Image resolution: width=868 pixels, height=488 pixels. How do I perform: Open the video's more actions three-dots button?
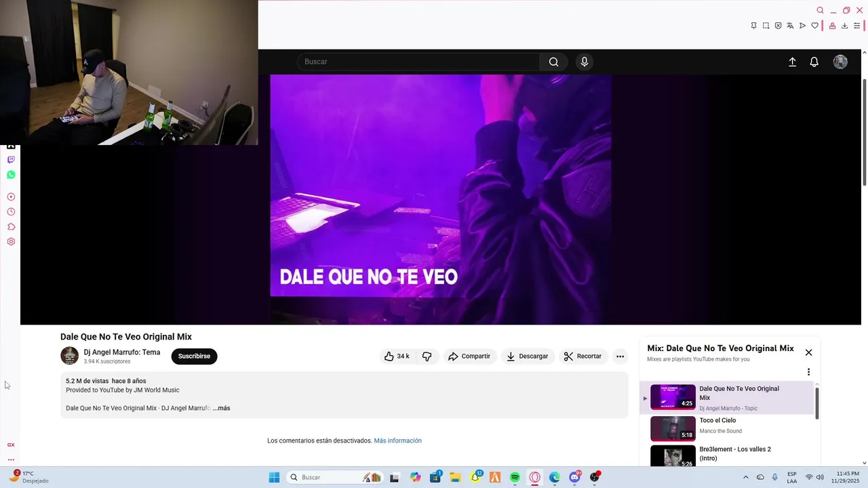620,356
